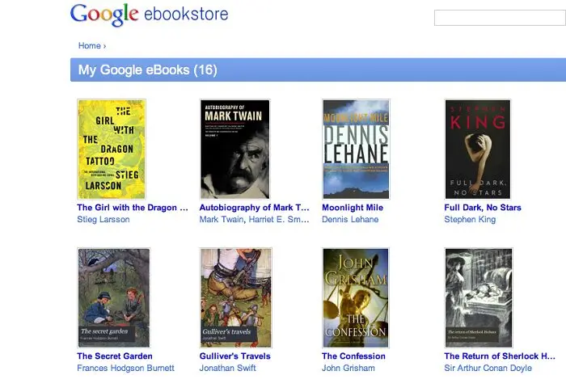Viewport: 566px width, 392px height.
Task: Click the Google ebookstore logo
Action: coord(149,15)
